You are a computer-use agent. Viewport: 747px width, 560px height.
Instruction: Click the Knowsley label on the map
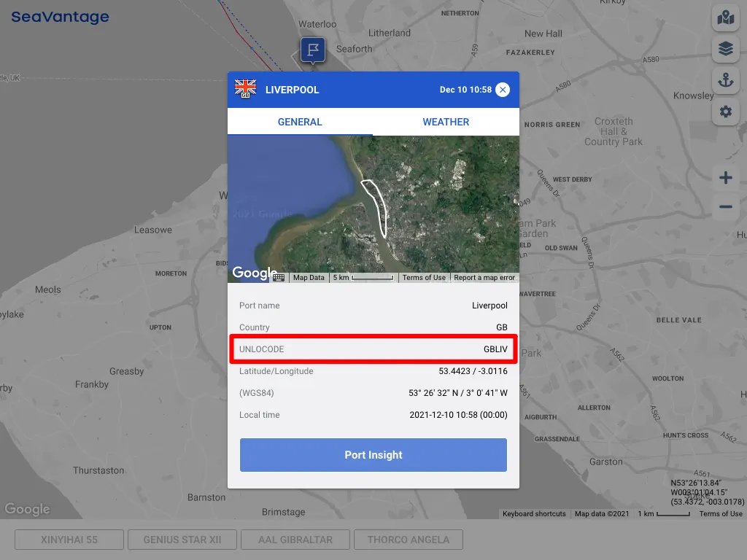click(x=693, y=96)
